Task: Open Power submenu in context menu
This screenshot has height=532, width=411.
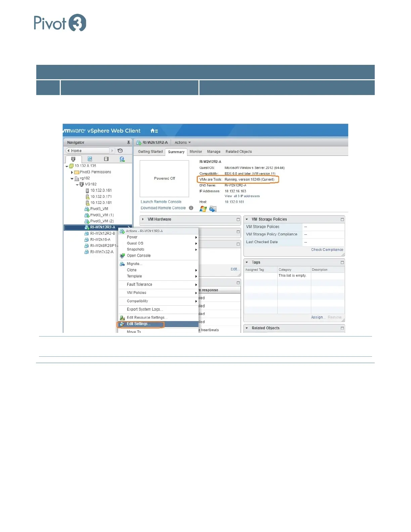Action: tap(158, 237)
